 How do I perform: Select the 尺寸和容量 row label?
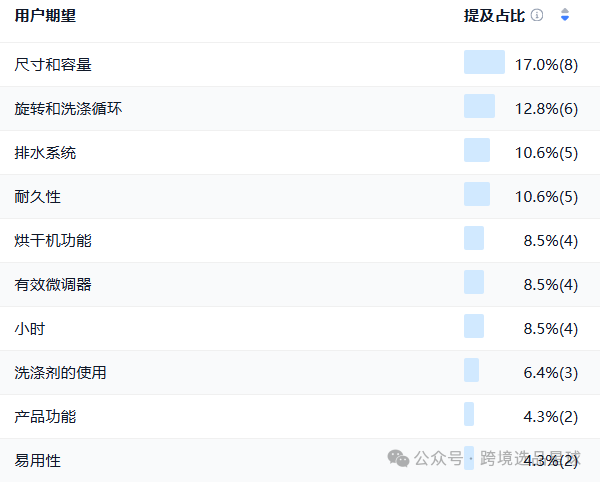click(x=53, y=65)
